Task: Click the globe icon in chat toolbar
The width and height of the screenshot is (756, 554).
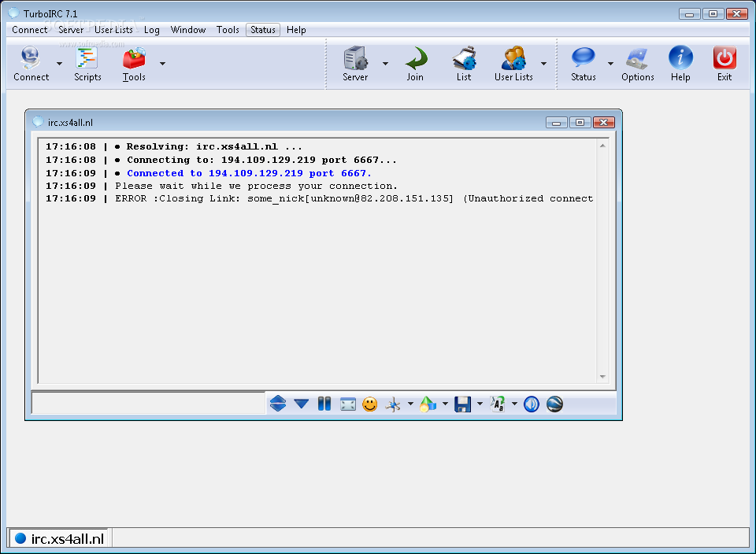Action: [x=554, y=404]
